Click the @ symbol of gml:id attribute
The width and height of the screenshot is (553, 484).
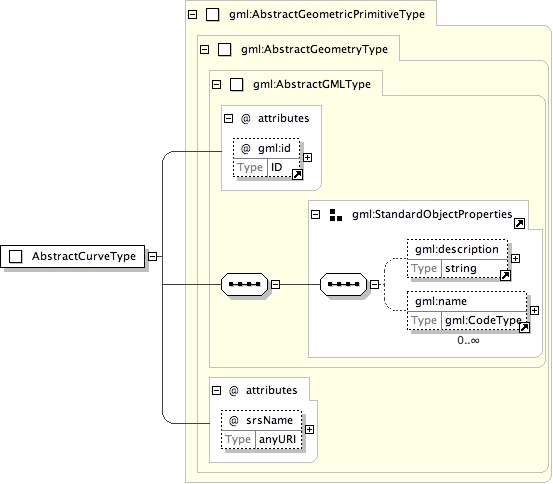[x=246, y=149]
